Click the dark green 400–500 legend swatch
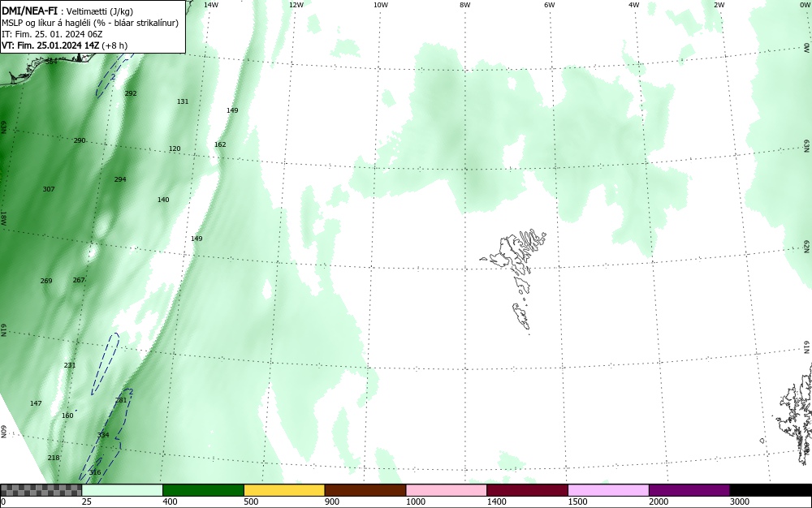The image size is (812, 508). (x=203, y=490)
